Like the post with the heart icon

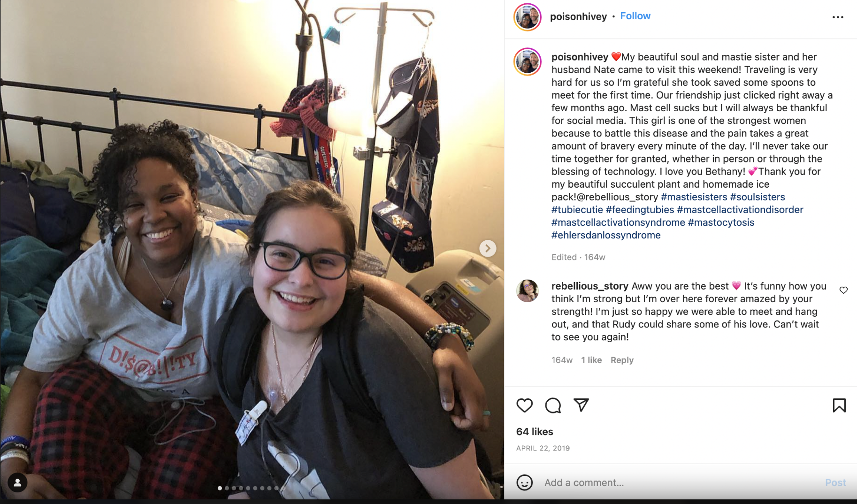tap(524, 405)
